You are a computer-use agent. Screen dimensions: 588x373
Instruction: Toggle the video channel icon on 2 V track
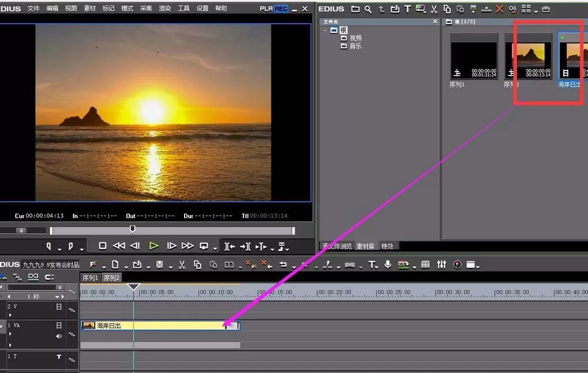59,307
